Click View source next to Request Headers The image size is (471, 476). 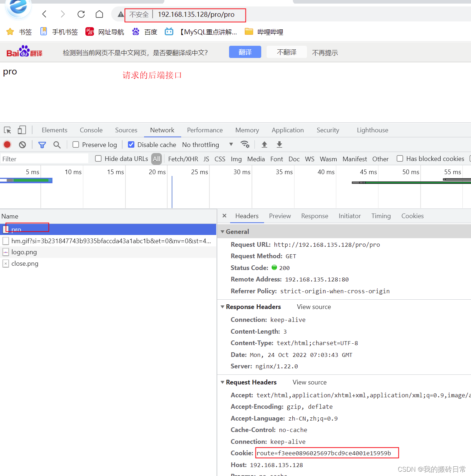coord(309,382)
